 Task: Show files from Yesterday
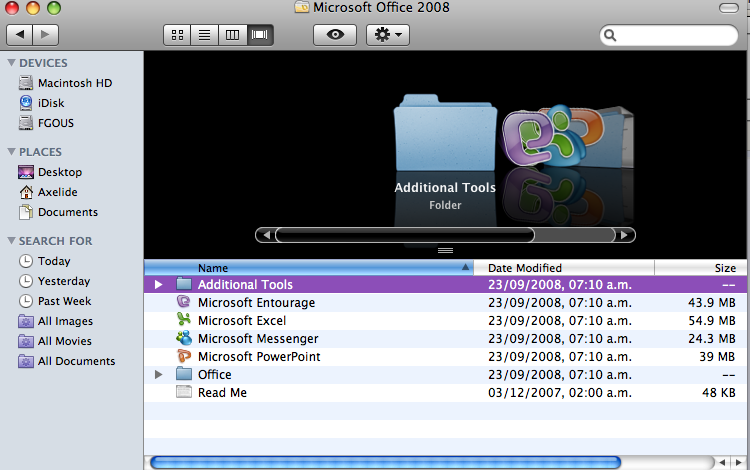[x=64, y=281]
